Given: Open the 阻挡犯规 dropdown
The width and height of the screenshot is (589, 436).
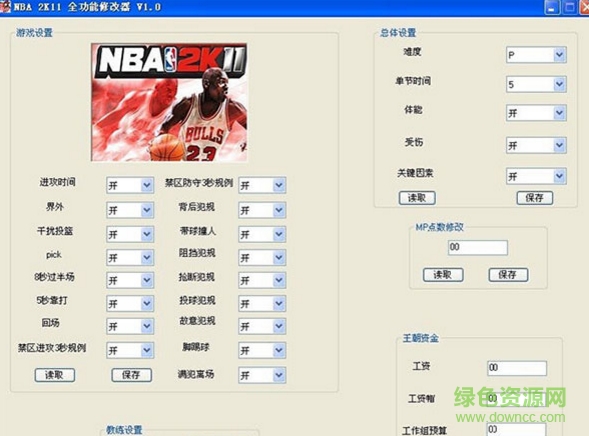Looking at the screenshot, I should click(262, 258).
